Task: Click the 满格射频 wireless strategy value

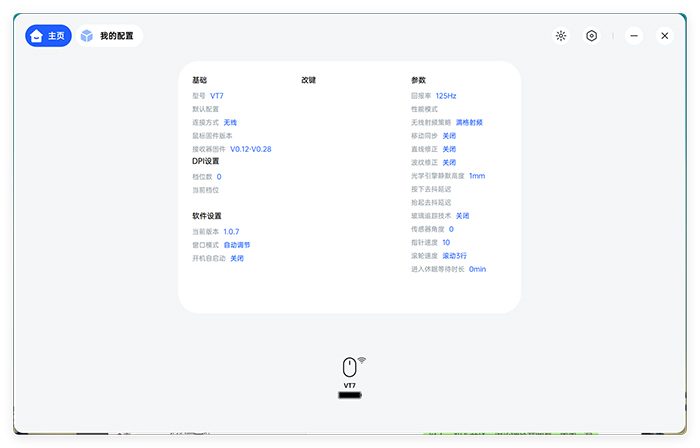Action: point(469,122)
